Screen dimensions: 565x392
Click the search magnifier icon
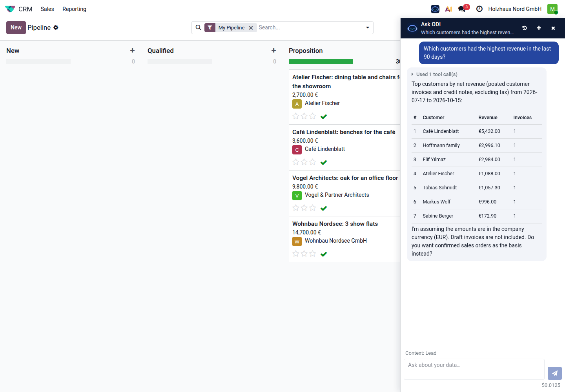tap(199, 27)
